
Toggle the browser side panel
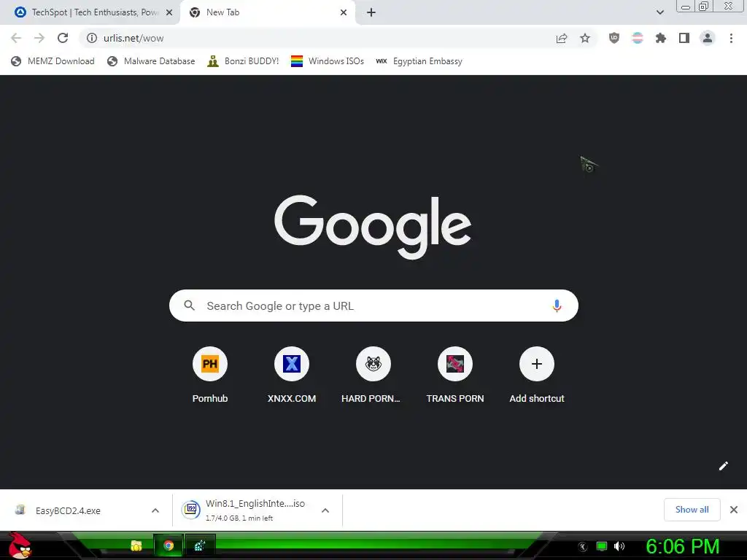(x=684, y=38)
